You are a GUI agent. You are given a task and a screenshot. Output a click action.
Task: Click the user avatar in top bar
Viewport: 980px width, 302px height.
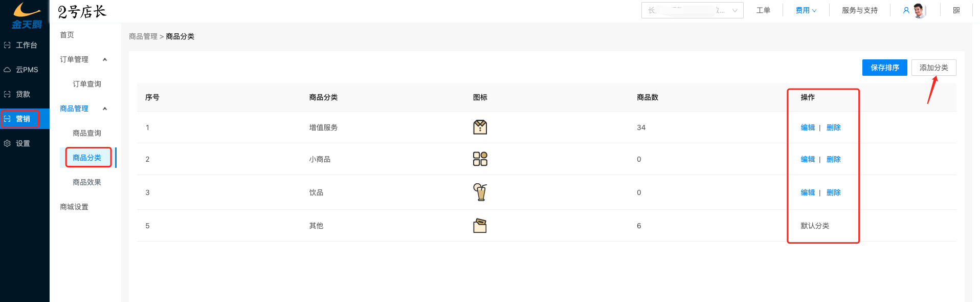[919, 10]
